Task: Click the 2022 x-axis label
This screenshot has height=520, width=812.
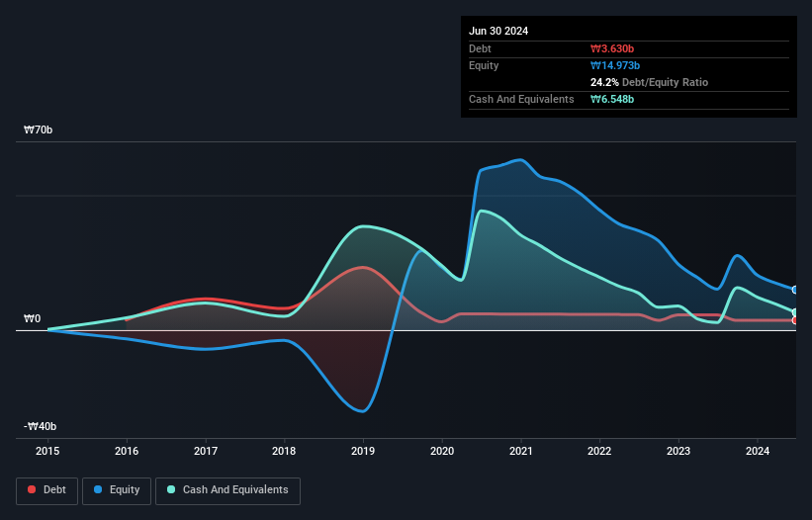Action: pos(599,451)
